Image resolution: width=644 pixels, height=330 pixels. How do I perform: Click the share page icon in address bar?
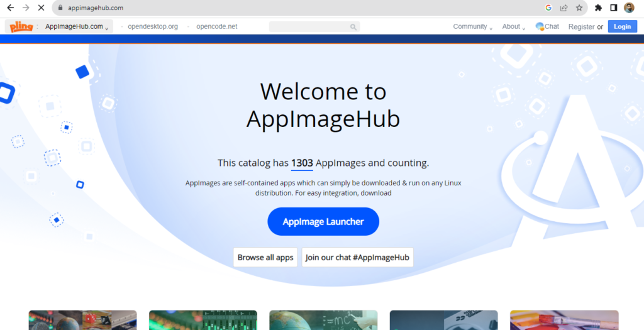[x=564, y=8]
